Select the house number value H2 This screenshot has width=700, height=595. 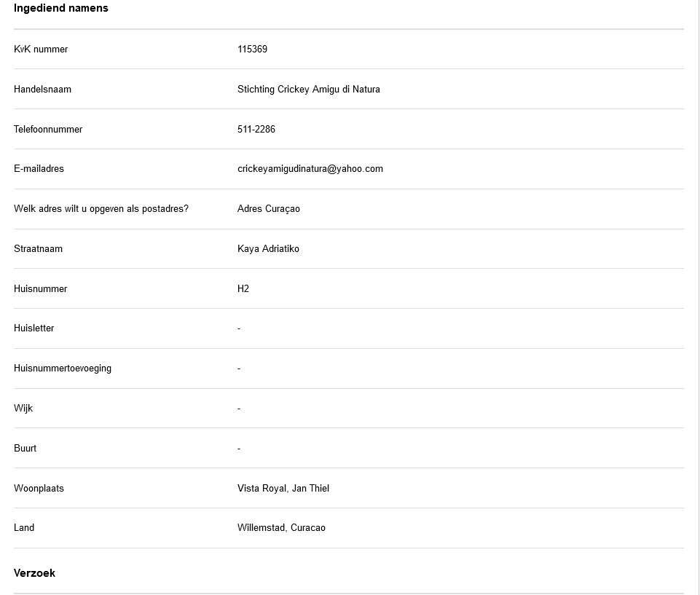(x=243, y=289)
